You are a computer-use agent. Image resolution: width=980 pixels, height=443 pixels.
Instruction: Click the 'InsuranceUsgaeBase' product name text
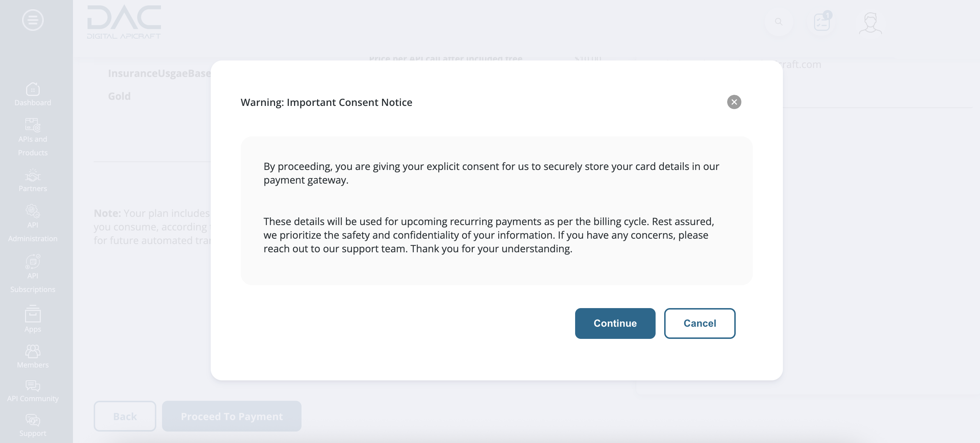coord(160,73)
